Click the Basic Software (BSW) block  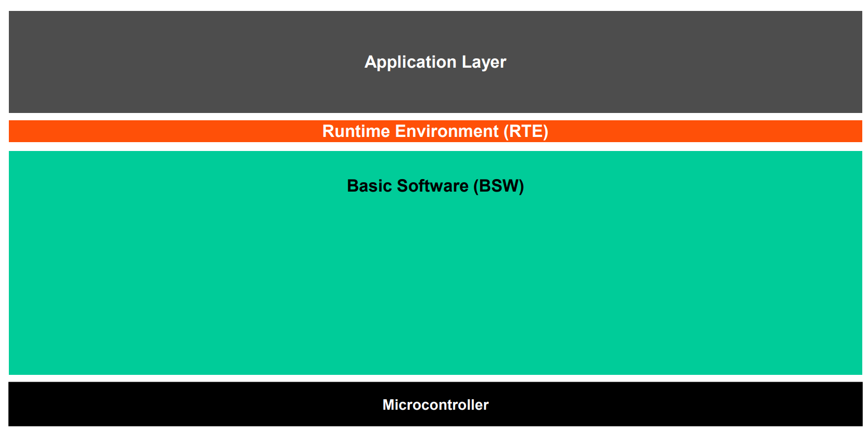point(435,263)
